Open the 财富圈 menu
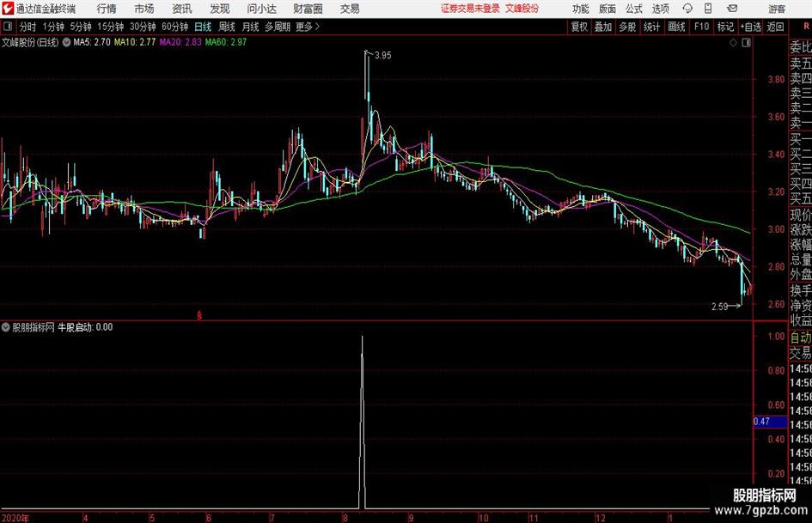 coord(308,9)
